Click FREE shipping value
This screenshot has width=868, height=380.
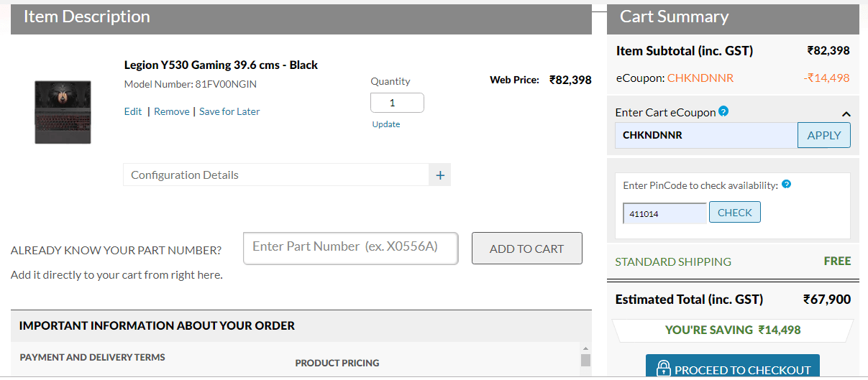click(x=837, y=261)
